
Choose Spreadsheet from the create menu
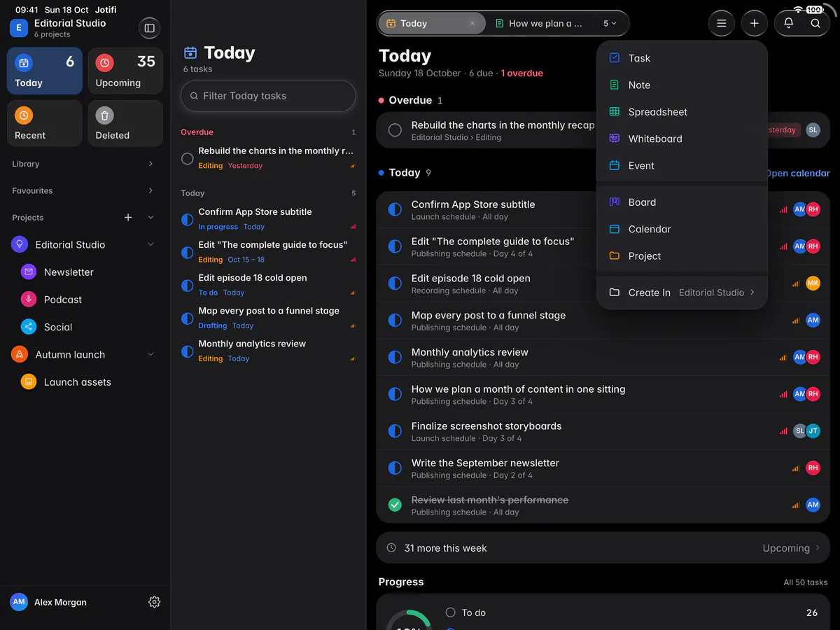682,112
